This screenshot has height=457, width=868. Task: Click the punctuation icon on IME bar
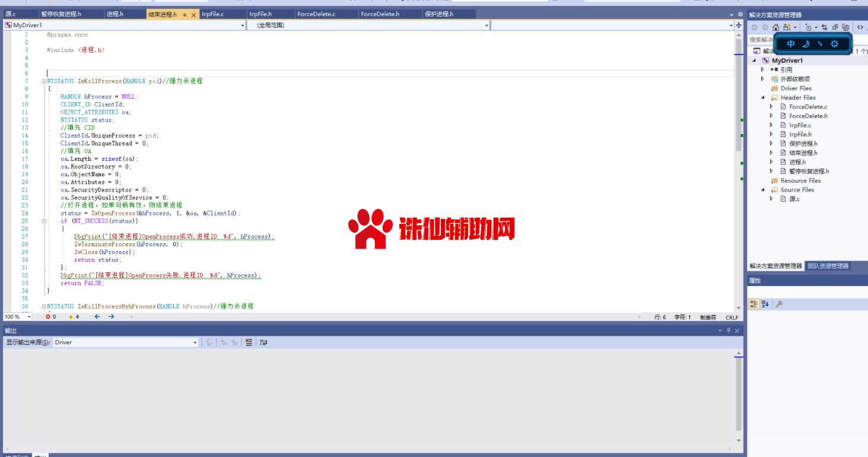click(x=820, y=43)
